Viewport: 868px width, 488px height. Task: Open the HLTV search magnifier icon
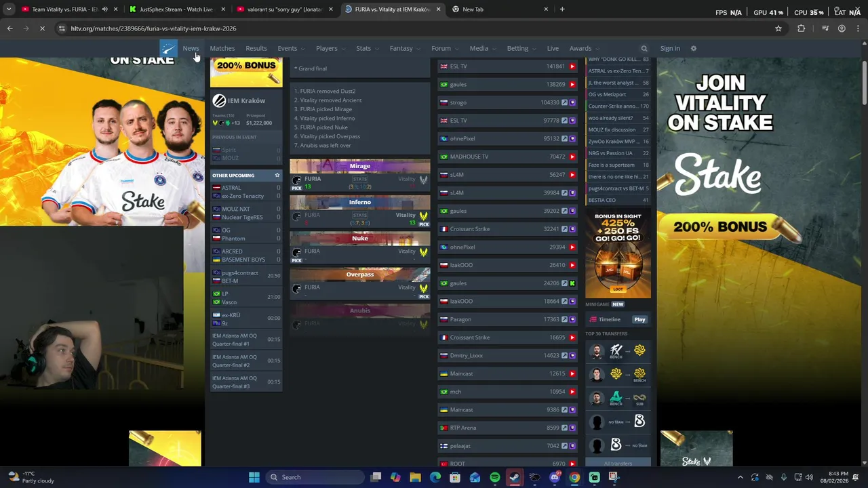[x=644, y=49]
